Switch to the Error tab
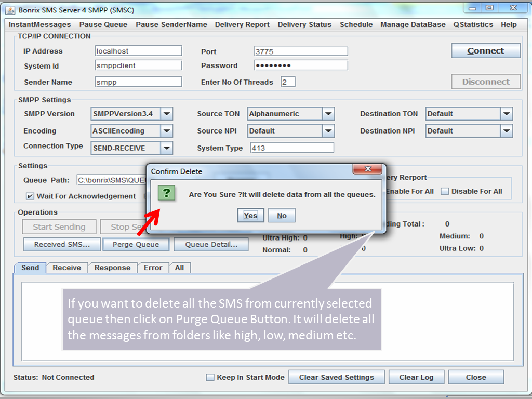This screenshot has height=399, width=532. click(x=153, y=268)
